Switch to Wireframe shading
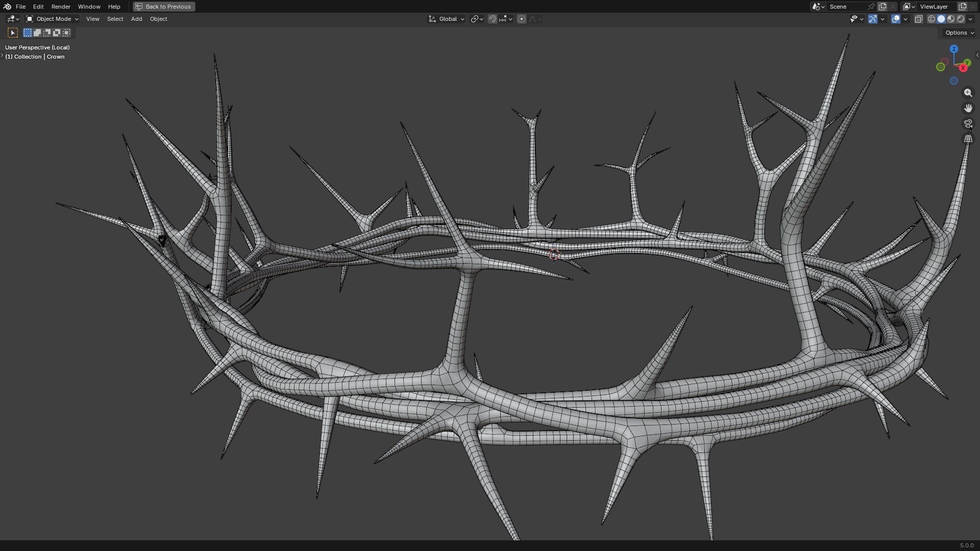 click(932, 19)
